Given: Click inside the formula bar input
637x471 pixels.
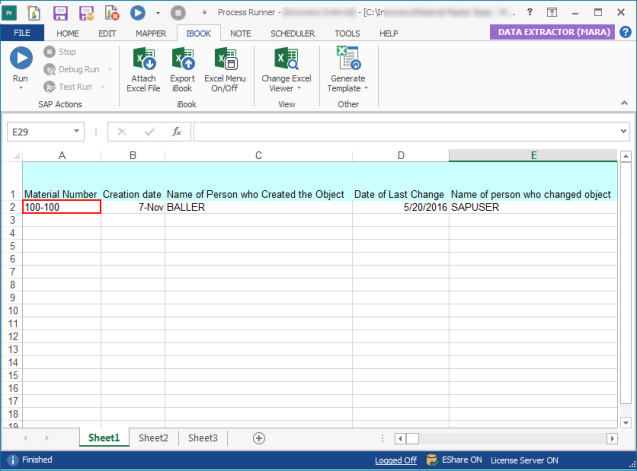Looking at the screenshot, I should 406,132.
